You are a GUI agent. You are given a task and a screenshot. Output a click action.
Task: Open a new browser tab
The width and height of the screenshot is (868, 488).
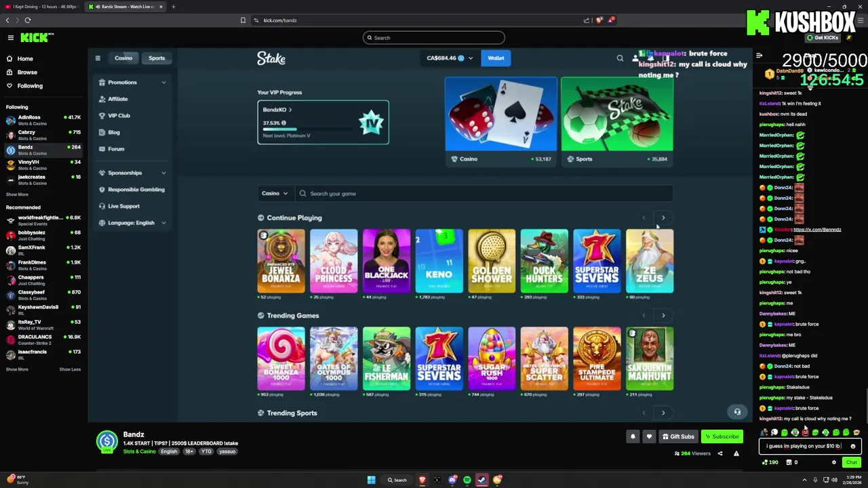tap(174, 7)
